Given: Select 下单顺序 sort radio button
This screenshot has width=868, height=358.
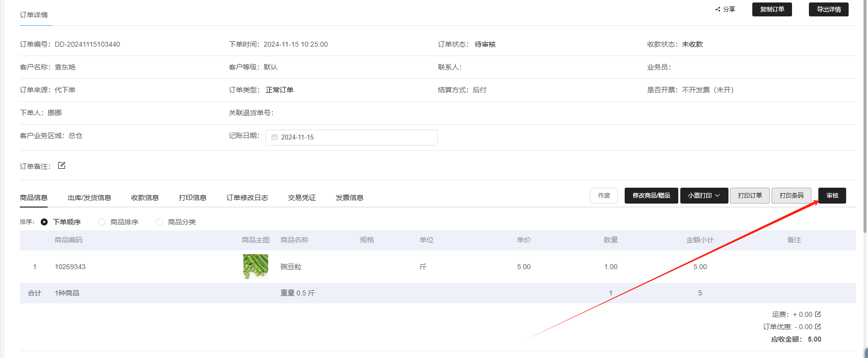Looking at the screenshot, I should click(x=44, y=222).
